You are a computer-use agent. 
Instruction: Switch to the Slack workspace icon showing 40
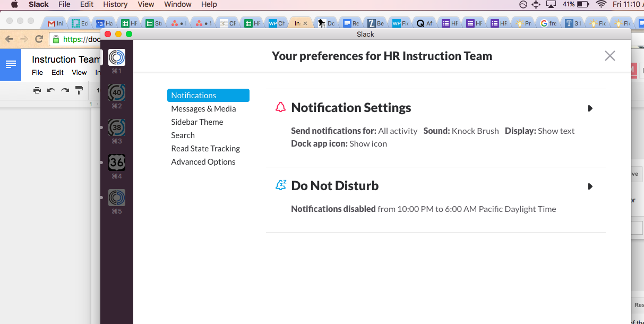117,92
